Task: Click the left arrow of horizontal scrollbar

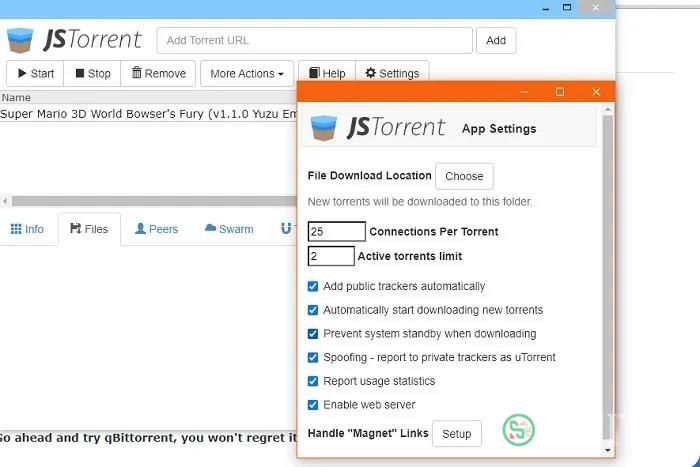Action: [x=5, y=201]
